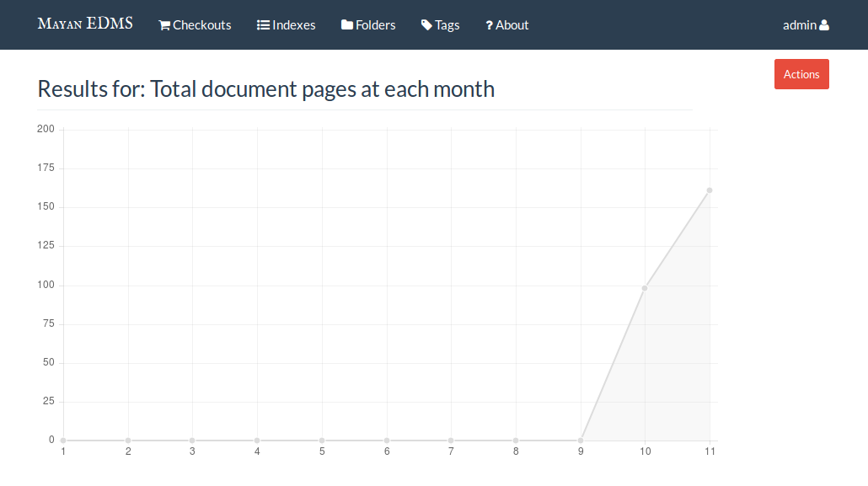The height and width of the screenshot is (486, 868).
Task: Click the month 1 data point
Action: 63,441
